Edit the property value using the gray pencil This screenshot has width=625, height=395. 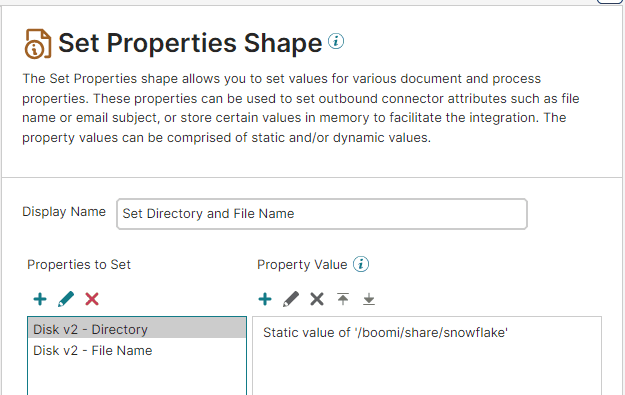click(x=291, y=299)
